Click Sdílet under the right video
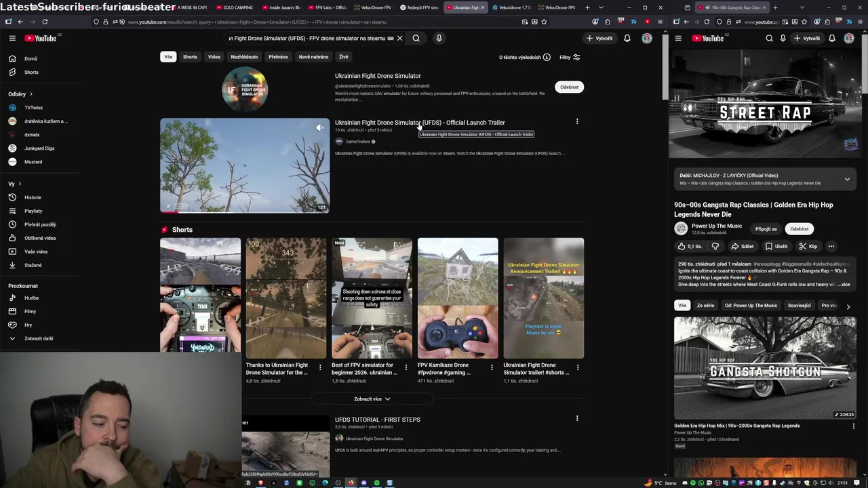This screenshot has width=868, height=488. pyautogui.click(x=743, y=246)
